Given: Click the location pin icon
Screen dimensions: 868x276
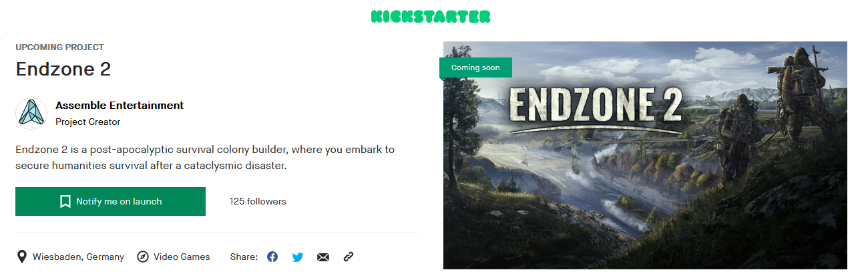Looking at the screenshot, I should coord(22,257).
